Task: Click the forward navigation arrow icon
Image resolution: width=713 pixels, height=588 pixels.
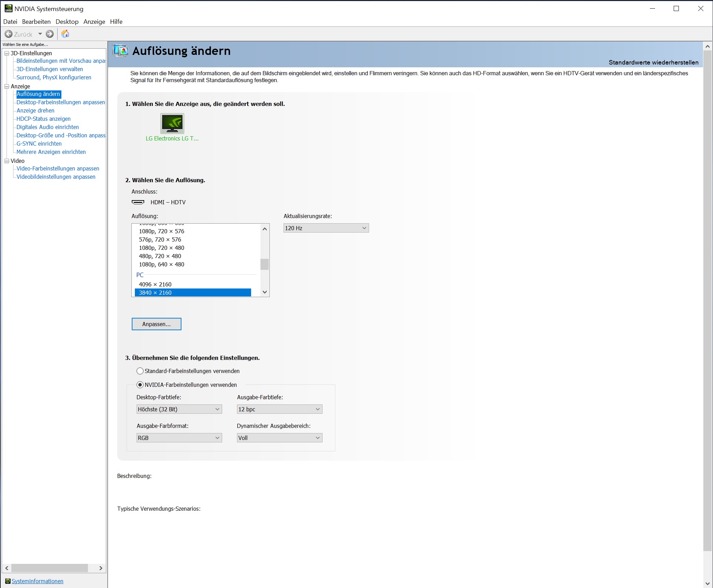Action: click(50, 34)
